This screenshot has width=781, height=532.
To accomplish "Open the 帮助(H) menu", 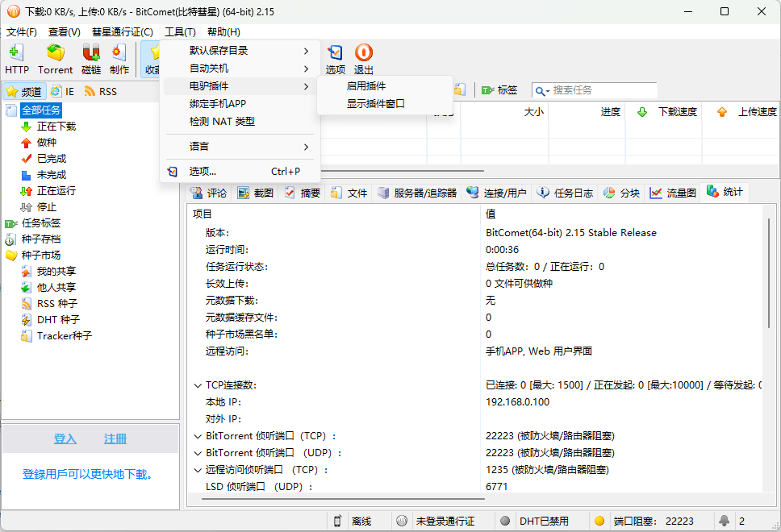I will click(223, 32).
